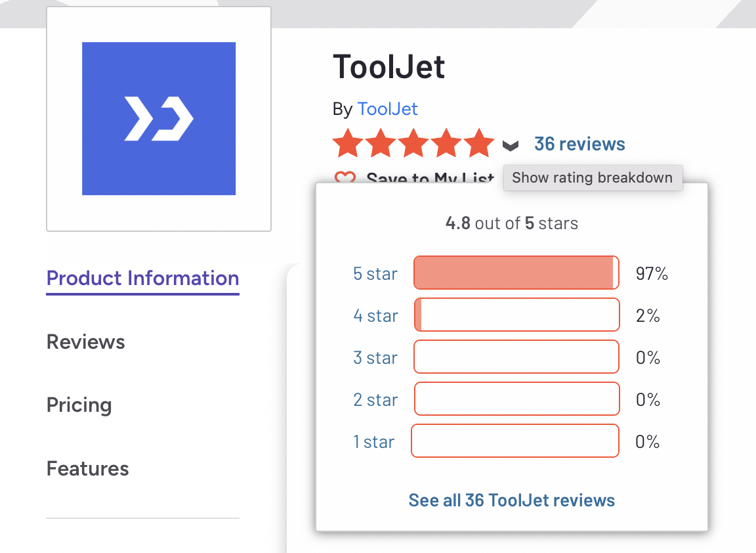Open the ToolJet vendor profile link
Image resolution: width=756 pixels, height=553 pixels.
[x=387, y=108]
